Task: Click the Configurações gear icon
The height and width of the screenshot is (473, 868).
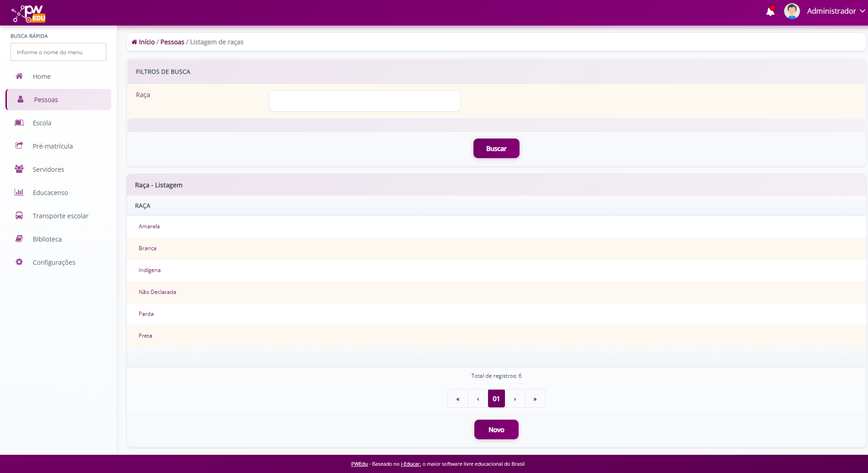Action: tap(19, 262)
